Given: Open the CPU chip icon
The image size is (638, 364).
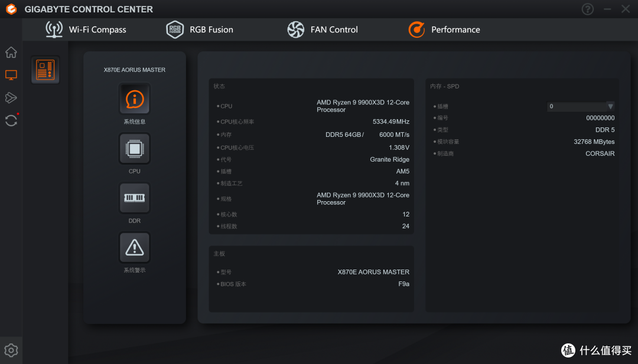Looking at the screenshot, I should tap(135, 148).
